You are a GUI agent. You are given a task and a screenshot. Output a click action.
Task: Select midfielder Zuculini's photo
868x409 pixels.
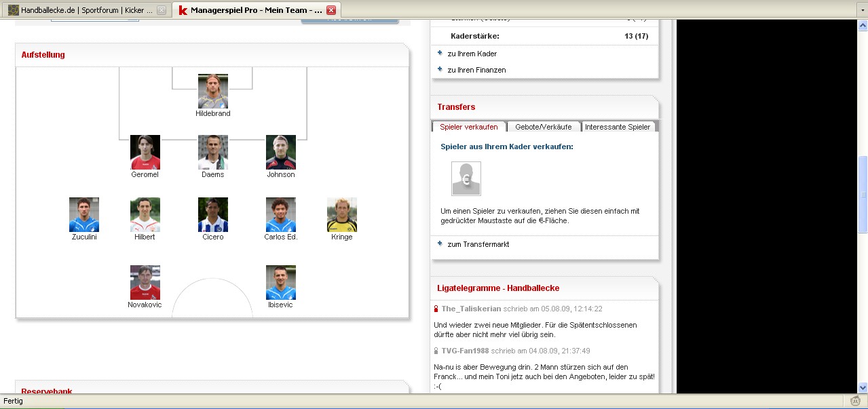[x=84, y=214]
